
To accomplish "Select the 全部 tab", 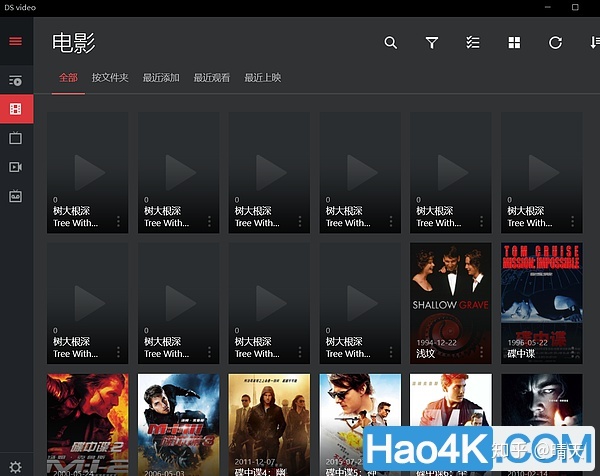I will point(68,78).
